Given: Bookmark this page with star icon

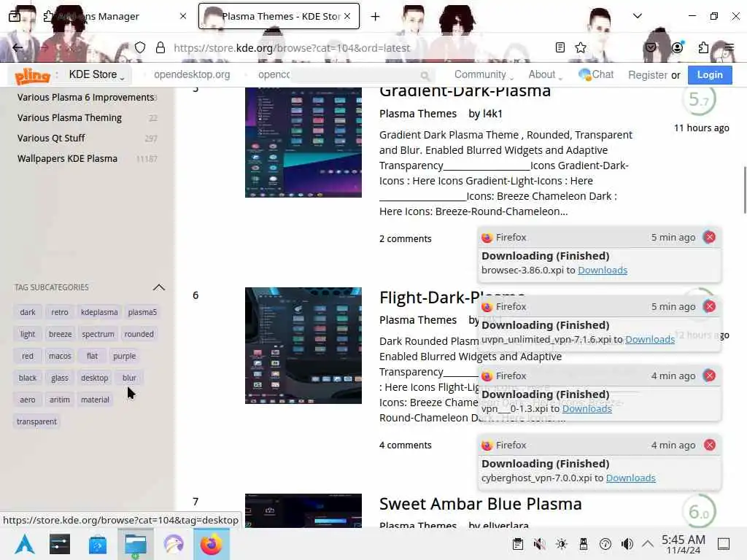Looking at the screenshot, I should tap(581, 47).
